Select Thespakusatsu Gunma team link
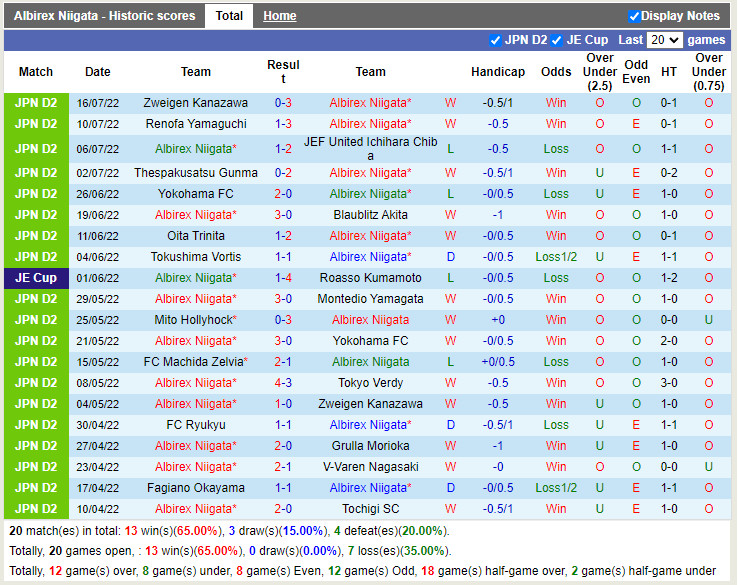738x585 pixels. click(x=196, y=173)
